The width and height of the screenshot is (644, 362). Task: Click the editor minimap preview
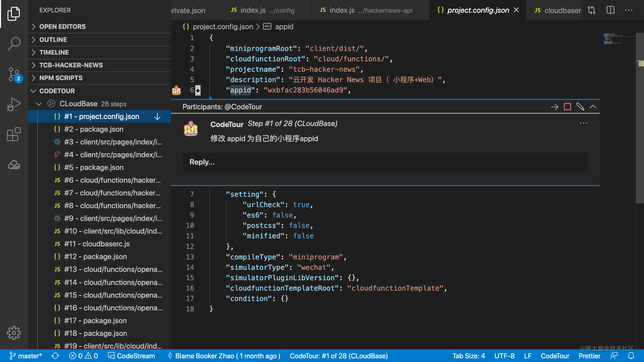617,39
